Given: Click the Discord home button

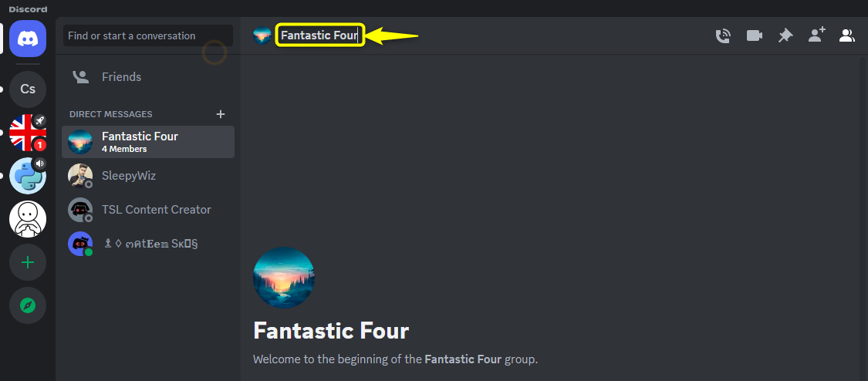Looking at the screenshot, I should click(28, 39).
